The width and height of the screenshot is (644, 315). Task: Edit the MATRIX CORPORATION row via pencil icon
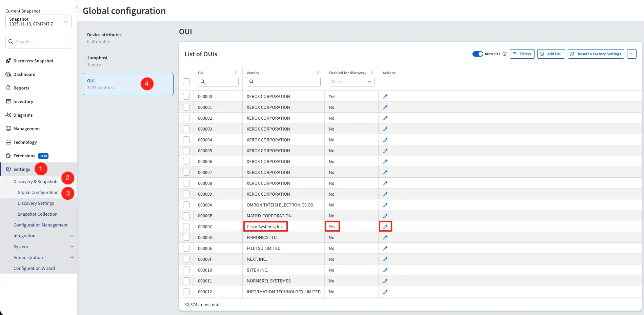point(385,216)
